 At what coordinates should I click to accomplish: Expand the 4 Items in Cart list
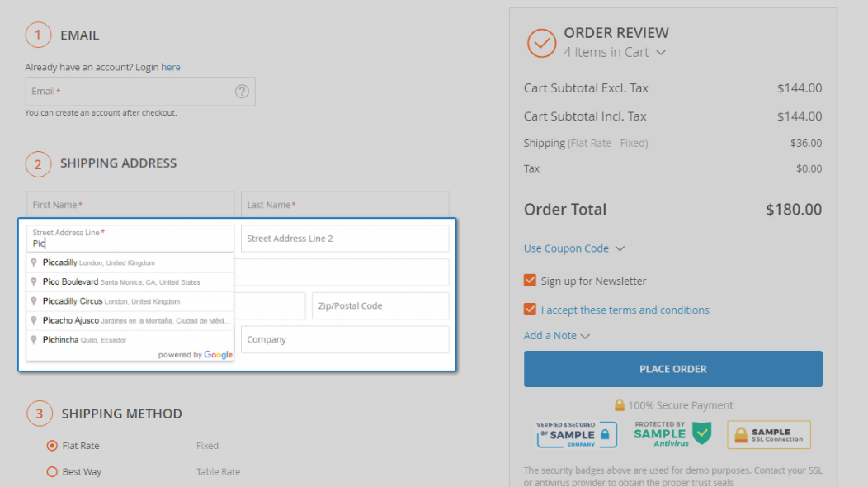(615, 52)
